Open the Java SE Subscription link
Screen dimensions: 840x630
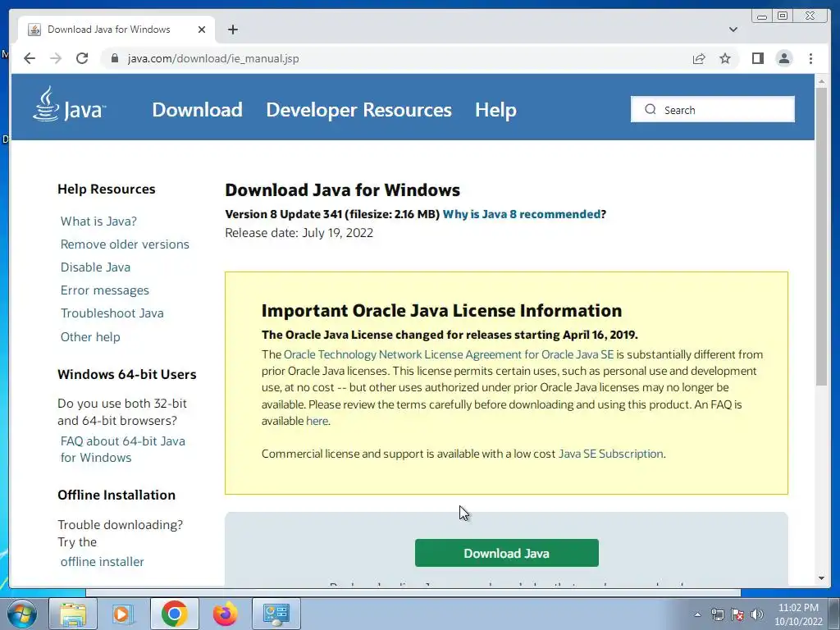click(610, 454)
